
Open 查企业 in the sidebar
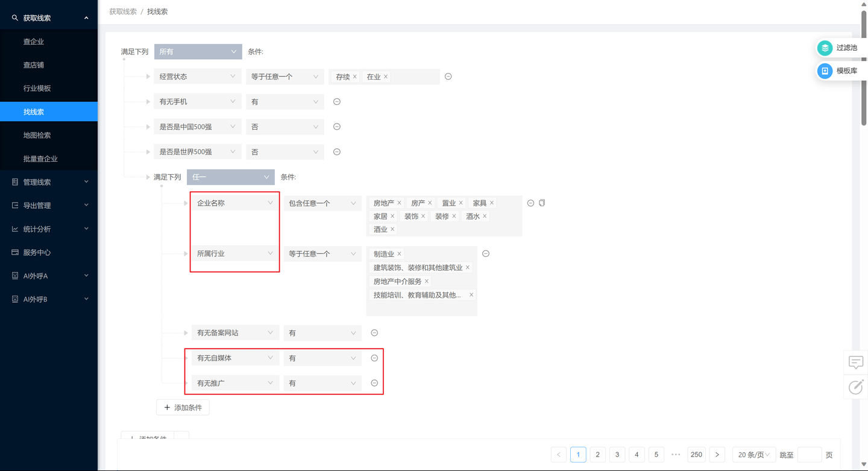coord(49,42)
